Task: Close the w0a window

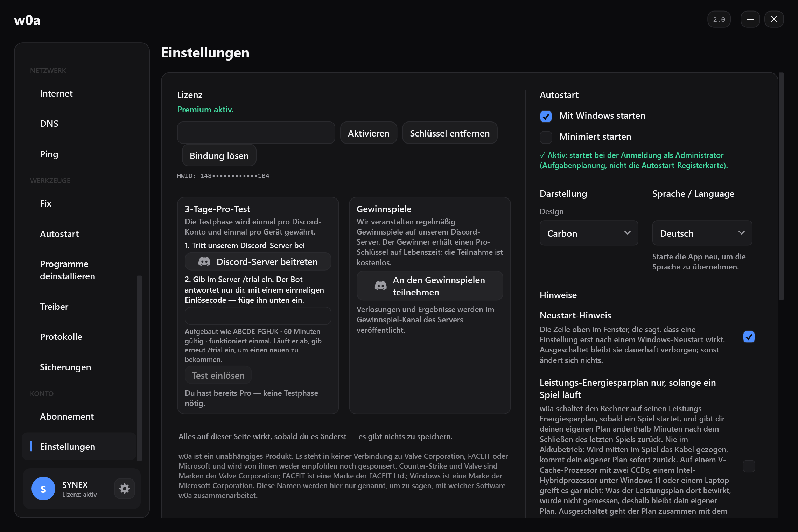Action: (774, 19)
